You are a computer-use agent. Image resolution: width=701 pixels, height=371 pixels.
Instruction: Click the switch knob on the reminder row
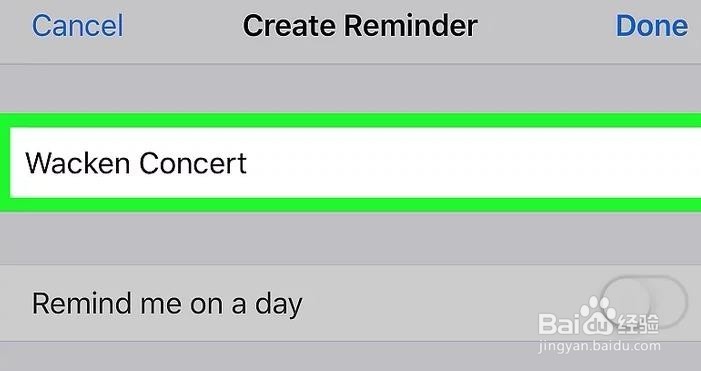(x=625, y=303)
